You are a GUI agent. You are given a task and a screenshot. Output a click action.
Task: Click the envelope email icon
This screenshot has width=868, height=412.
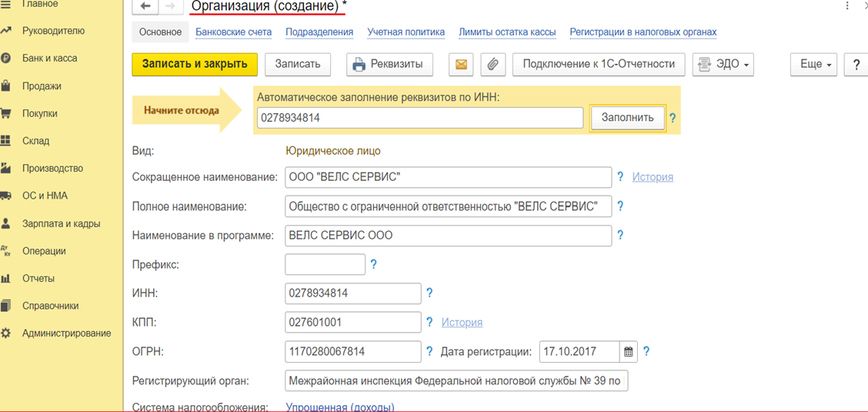coord(461,64)
